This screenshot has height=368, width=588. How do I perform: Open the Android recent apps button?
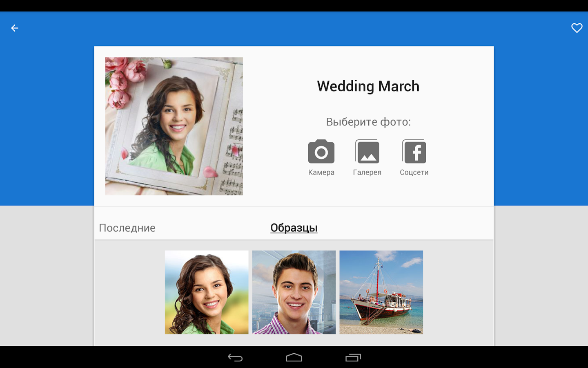coord(353,358)
